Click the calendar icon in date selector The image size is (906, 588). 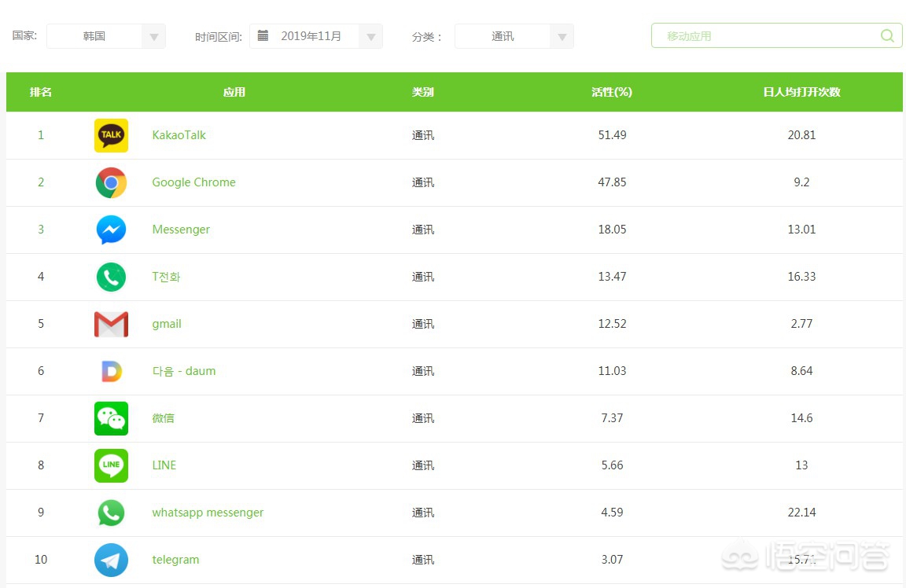coord(263,36)
